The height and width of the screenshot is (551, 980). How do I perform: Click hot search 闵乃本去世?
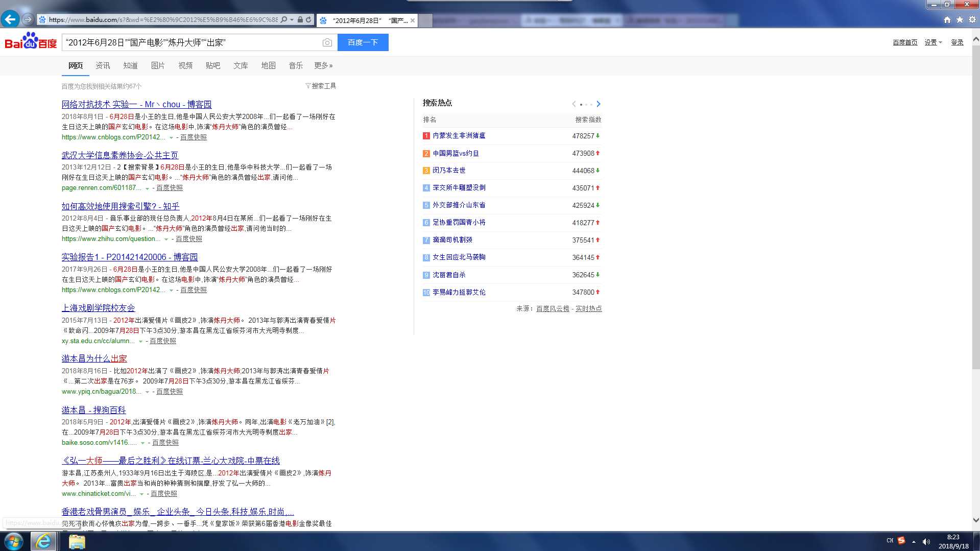[449, 170]
